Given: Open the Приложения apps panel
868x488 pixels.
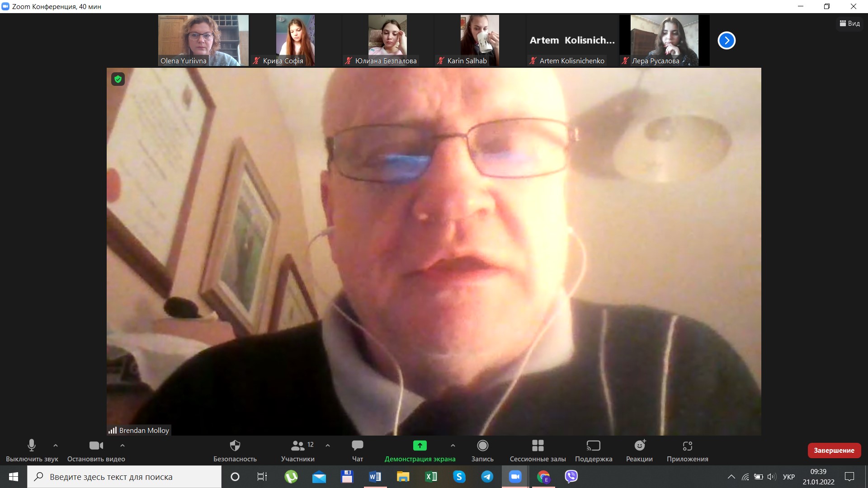Looking at the screenshot, I should pos(688,450).
